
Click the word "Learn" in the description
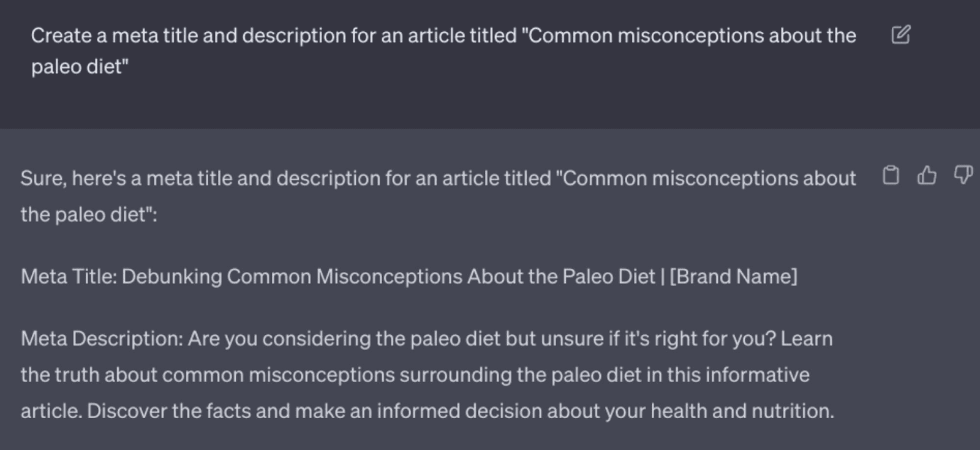(x=806, y=339)
